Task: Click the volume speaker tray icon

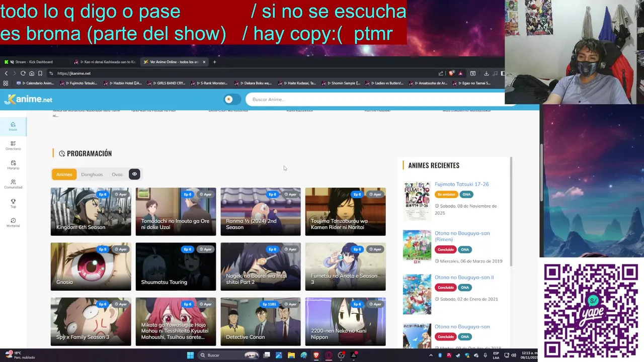Action: tap(514, 355)
